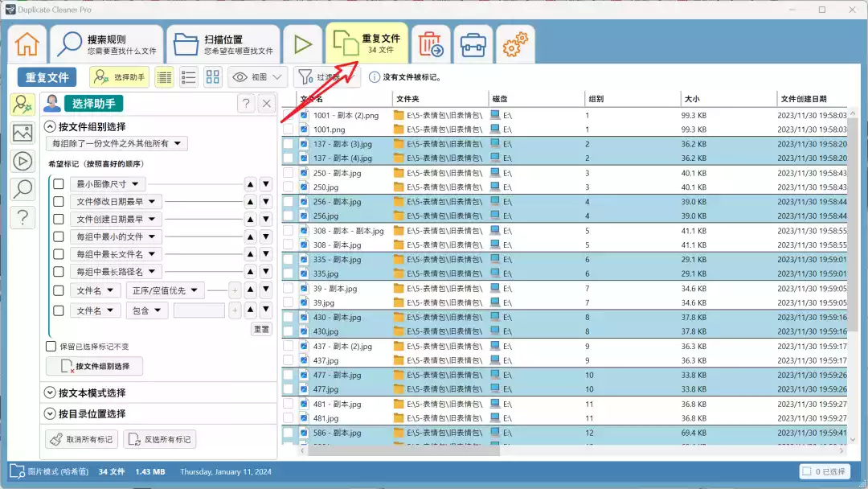Click the Home icon tab

pos(27,44)
